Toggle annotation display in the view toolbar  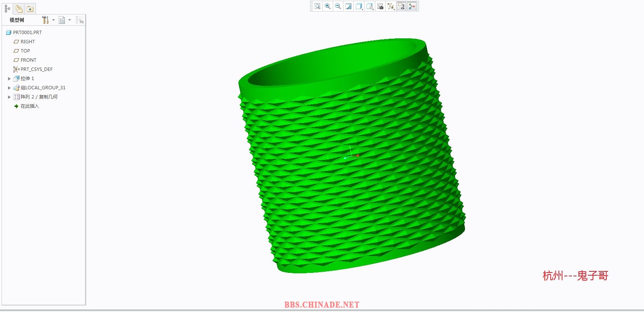tap(401, 6)
